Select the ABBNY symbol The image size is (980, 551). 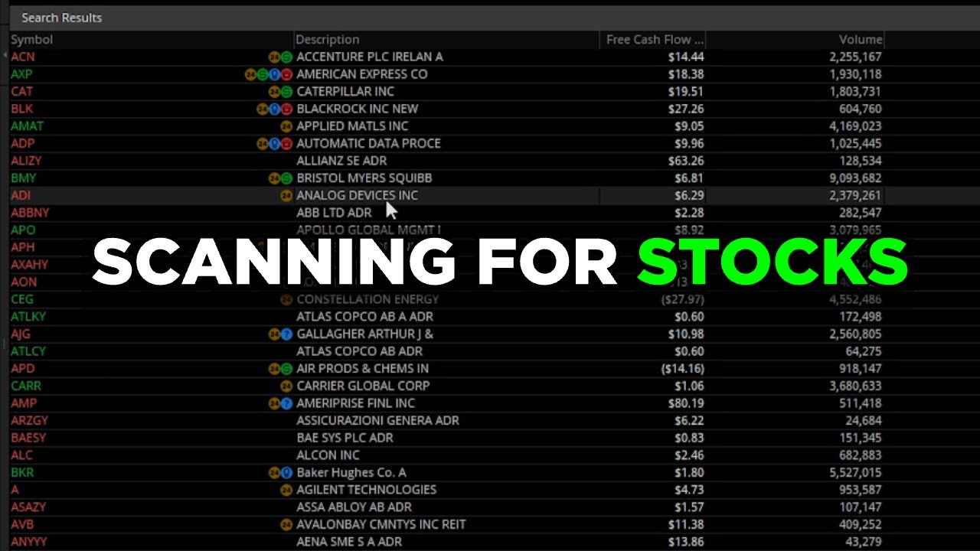click(x=30, y=213)
